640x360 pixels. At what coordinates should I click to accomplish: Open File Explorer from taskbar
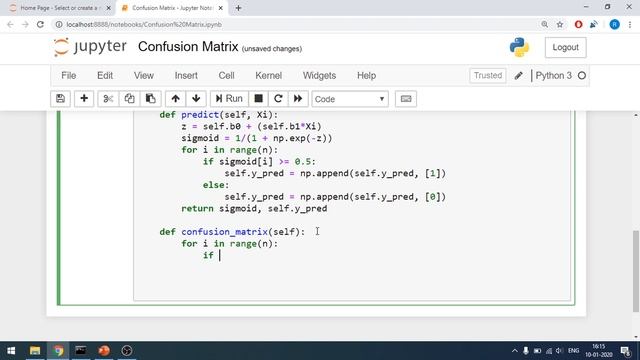click(35, 351)
